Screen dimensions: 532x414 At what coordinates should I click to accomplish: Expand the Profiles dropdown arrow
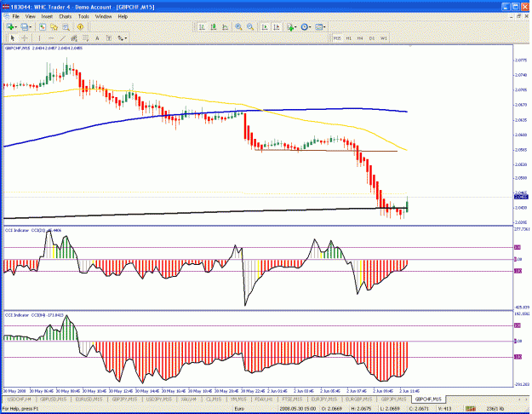tap(31, 27)
